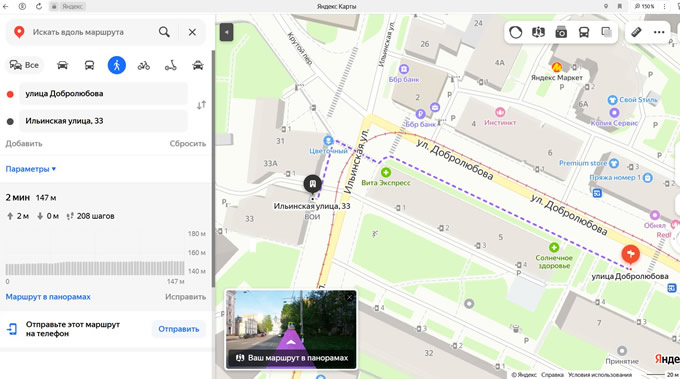Select the public transport bus mode icon
680x379 pixels.
pos(89,65)
